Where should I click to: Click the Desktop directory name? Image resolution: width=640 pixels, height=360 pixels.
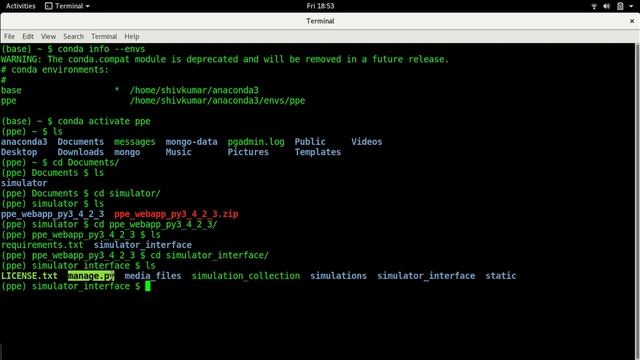pyautogui.click(x=19, y=152)
